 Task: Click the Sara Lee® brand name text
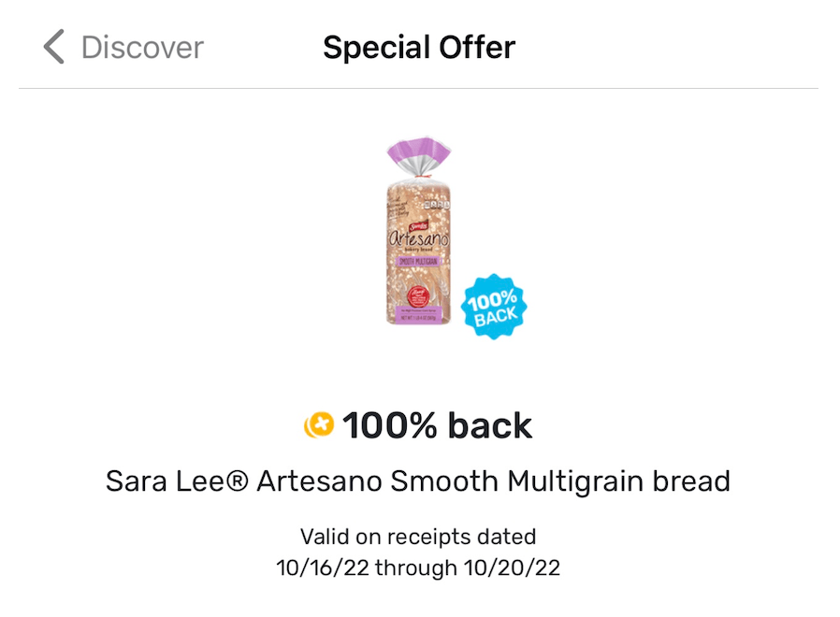pyautogui.click(x=178, y=481)
